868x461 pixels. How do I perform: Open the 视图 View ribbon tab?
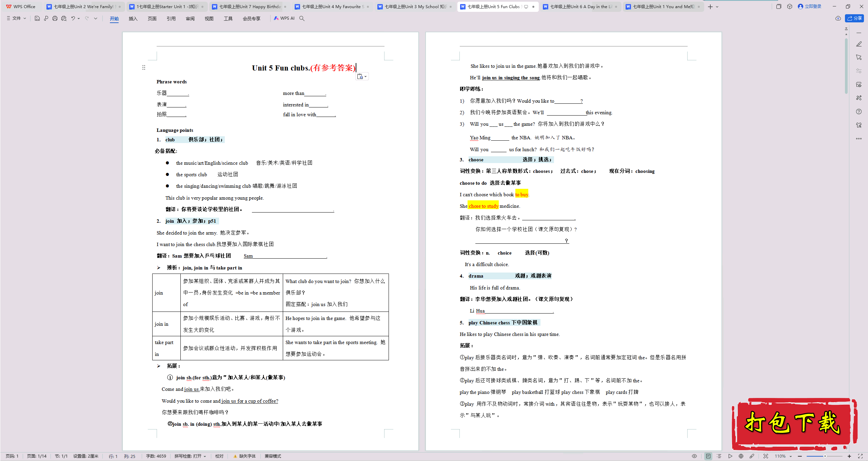(x=209, y=19)
